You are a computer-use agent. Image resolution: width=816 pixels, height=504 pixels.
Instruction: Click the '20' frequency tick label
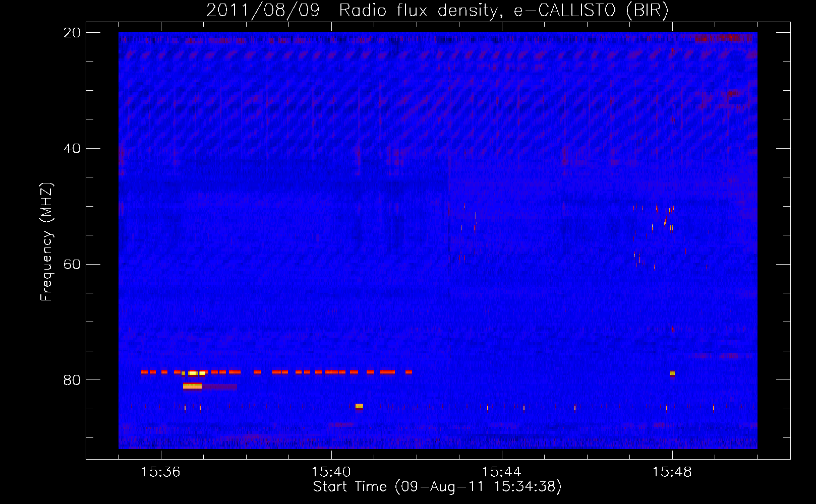tap(72, 33)
